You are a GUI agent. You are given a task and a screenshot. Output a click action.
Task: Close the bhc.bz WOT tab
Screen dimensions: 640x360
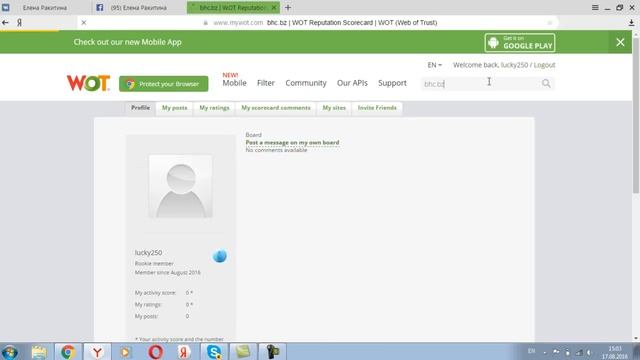point(274,7)
